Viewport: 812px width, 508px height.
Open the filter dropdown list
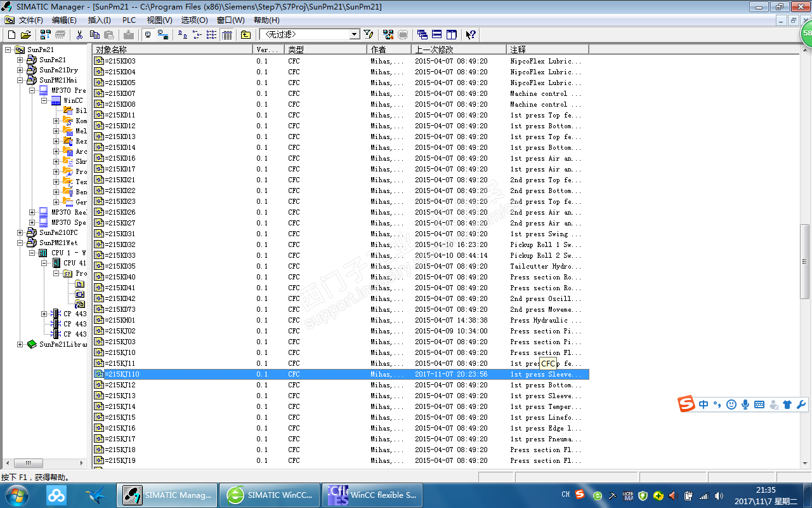pos(355,34)
